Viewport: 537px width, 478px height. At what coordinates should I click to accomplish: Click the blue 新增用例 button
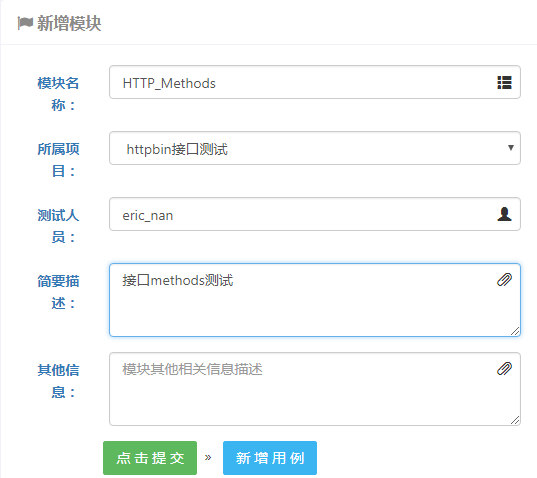click(x=270, y=458)
